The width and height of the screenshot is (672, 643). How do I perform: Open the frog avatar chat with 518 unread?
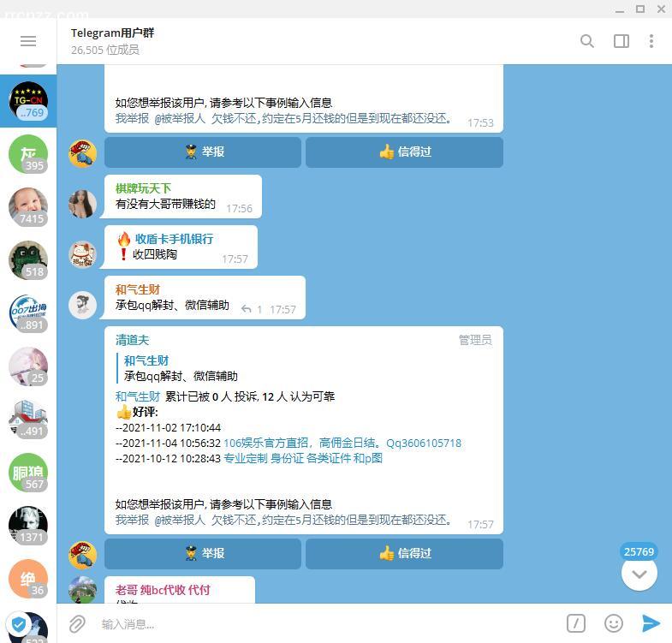[28, 260]
